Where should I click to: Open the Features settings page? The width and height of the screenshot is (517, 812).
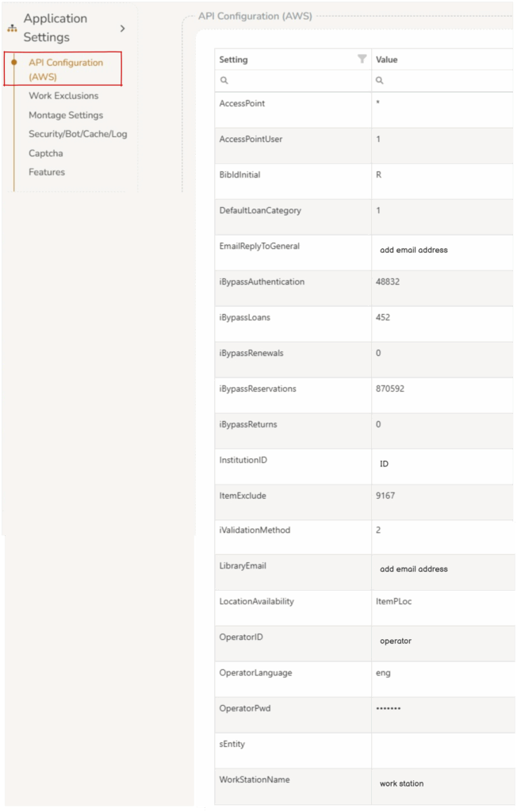click(x=47, y=172)
